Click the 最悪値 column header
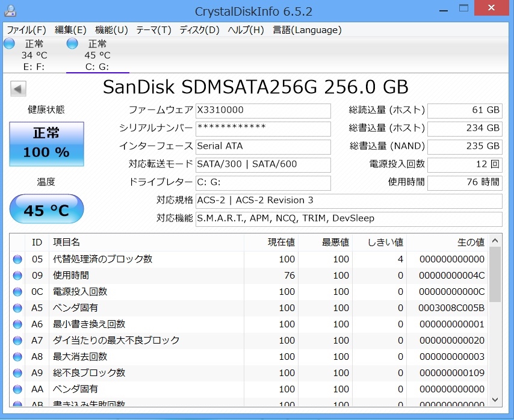514x420 pixels. (x=325, y=242)
